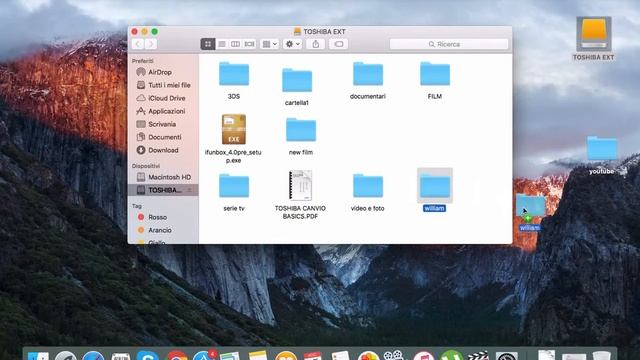This screenshot has height=360, width=640.
Task: Select the documentari folder
Action: 368,74
